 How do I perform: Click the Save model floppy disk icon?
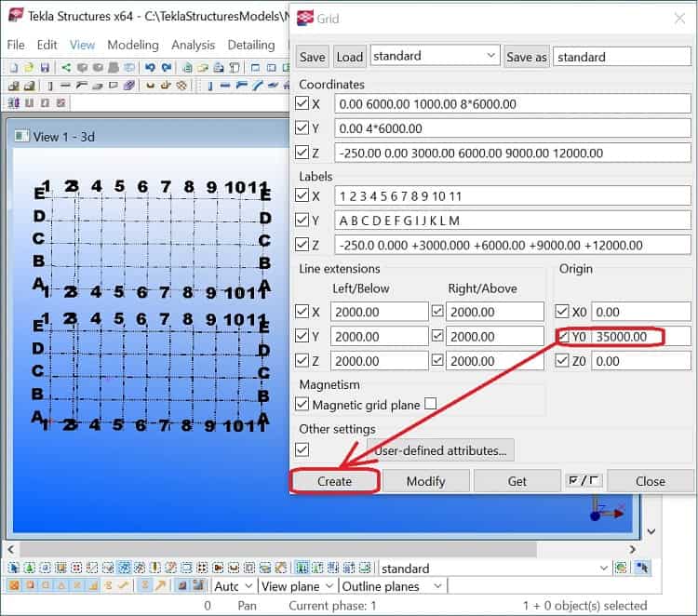46,67
